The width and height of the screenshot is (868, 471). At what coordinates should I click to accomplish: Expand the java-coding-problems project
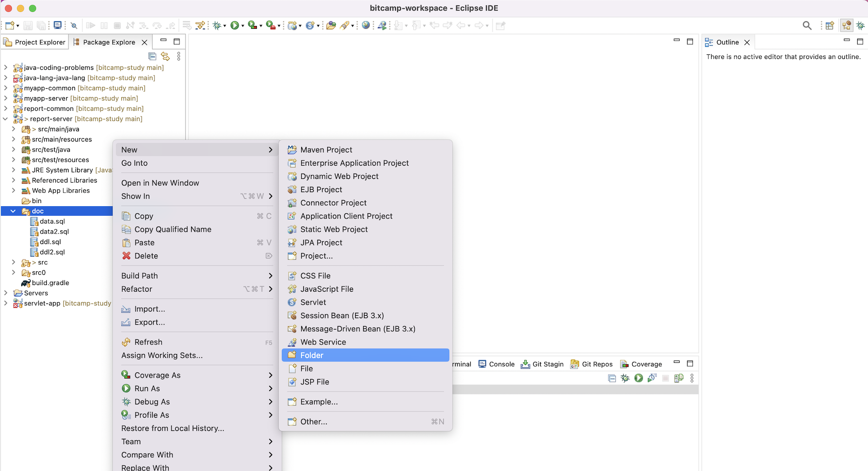coord(6,67)
